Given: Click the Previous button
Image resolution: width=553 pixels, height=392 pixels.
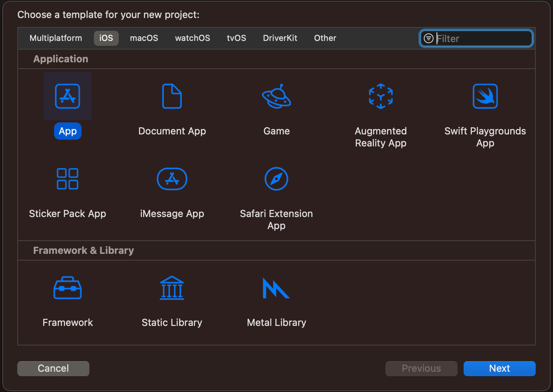Looking at the screenshot, I should point(422,369).
